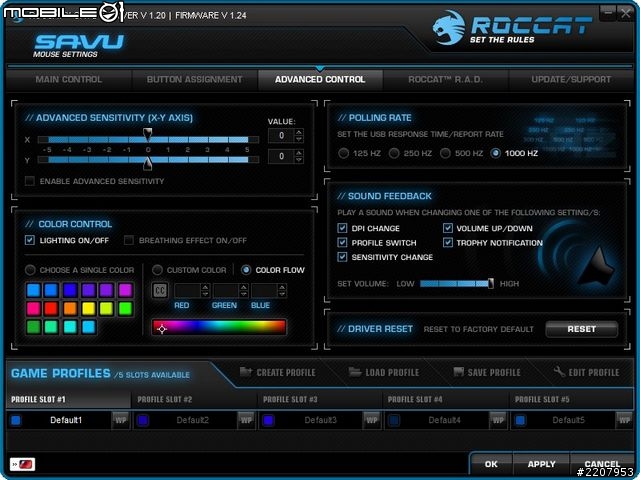Screen dimensions: 640x480
Task: Increase Y sensitivity value with up arrow
Action: point(299,153)
